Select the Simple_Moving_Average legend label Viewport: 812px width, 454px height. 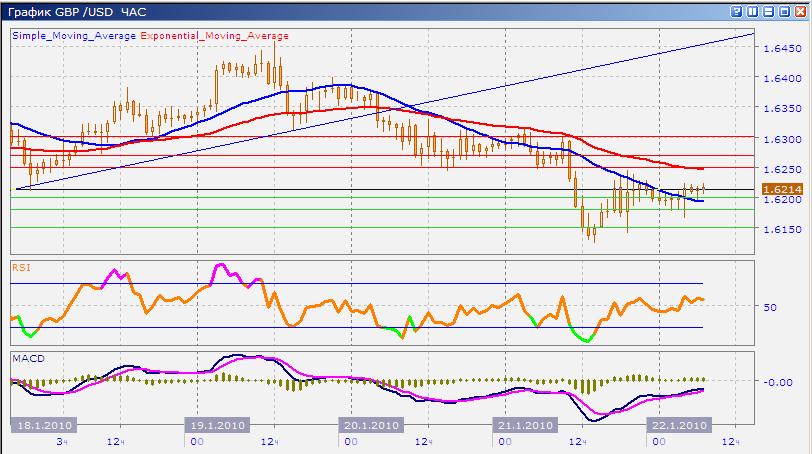(x=74, y=36)
